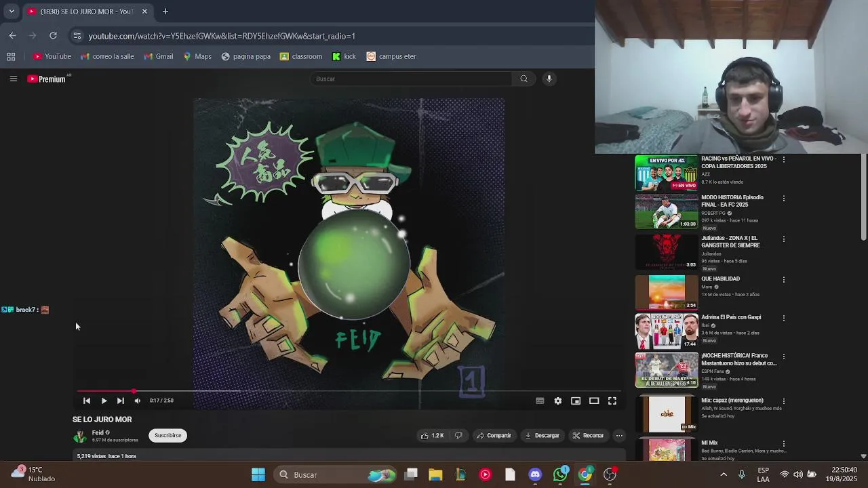Open options for Adivina El País video

(784, 318)
